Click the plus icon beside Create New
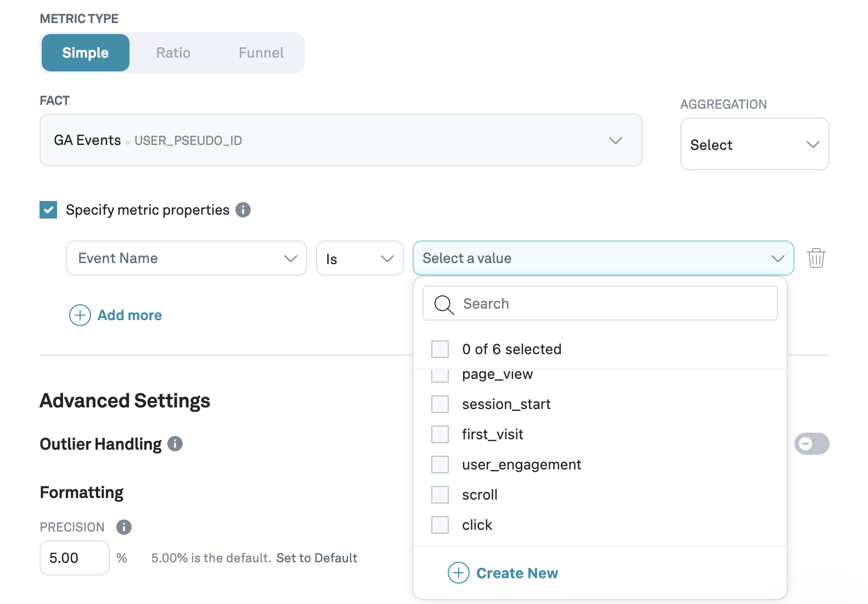The image size is (868, 604). pyautogui.click(x=459, y=573)
